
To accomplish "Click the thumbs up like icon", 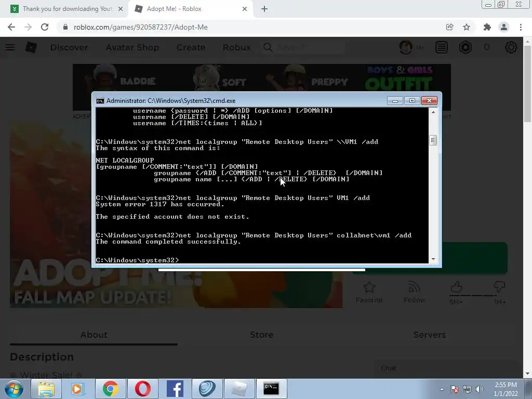I will click(456, 287).
